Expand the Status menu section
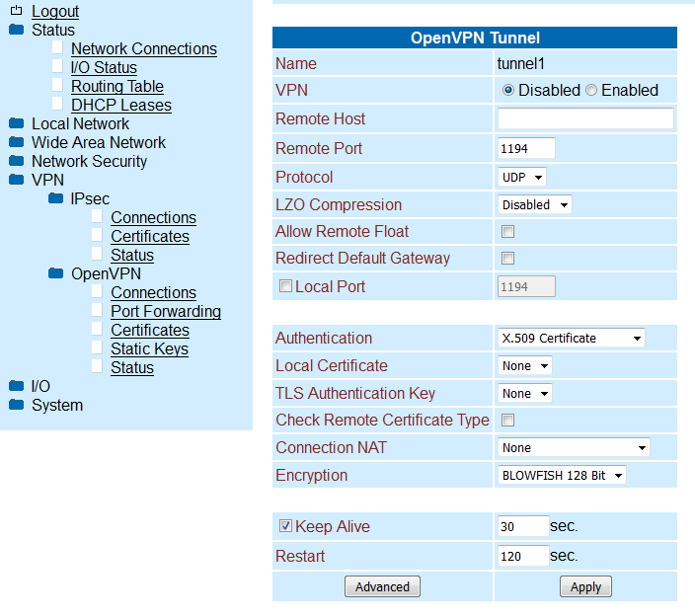 [x=53, y=31]
